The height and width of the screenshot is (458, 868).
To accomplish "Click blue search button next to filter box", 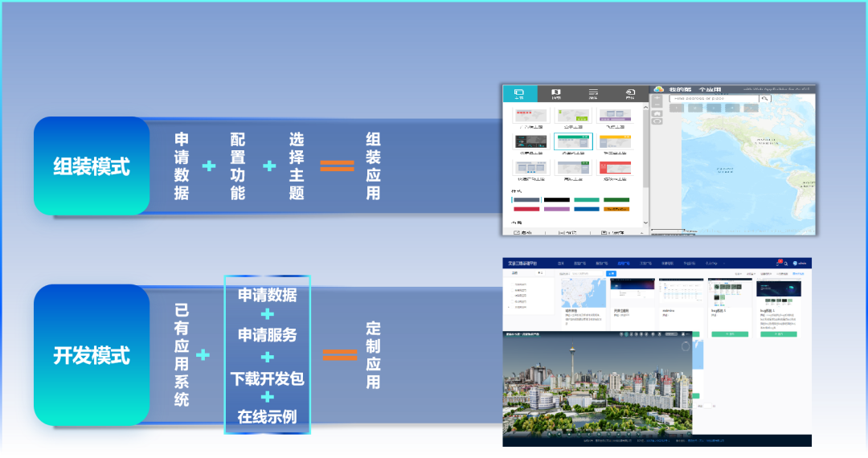I will tap(611, 274).
